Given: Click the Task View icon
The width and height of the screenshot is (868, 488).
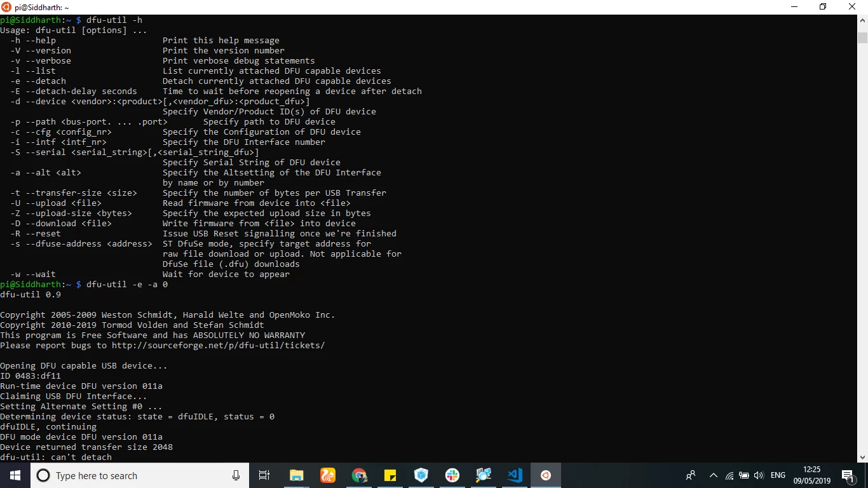Looking at the screenshot, I should [x=264, y=475].
